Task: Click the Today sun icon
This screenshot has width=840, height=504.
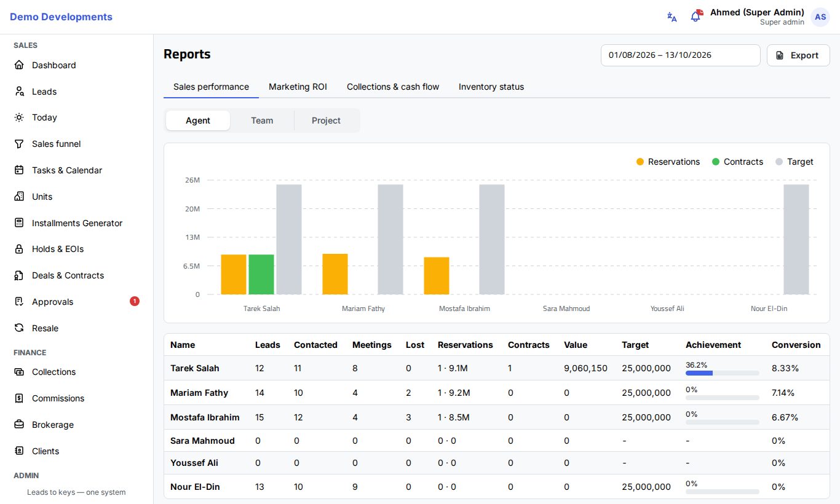Action: 19,117
